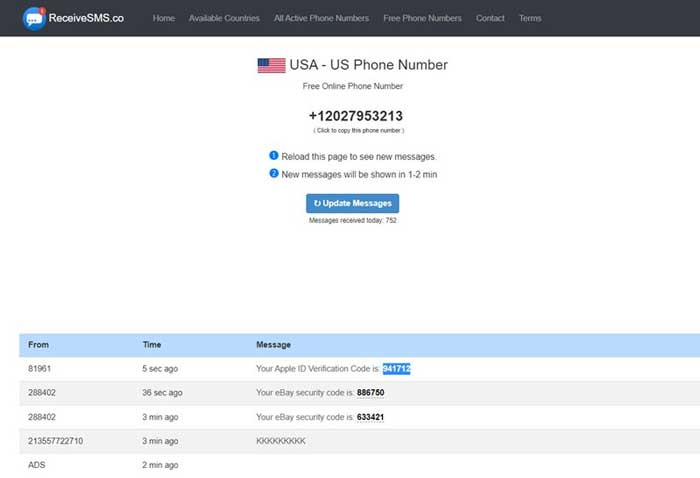Viewport: 700px width, 478px height.
Task: Click the ReceiveSMS.co brand name
Action: coord(86,18)
